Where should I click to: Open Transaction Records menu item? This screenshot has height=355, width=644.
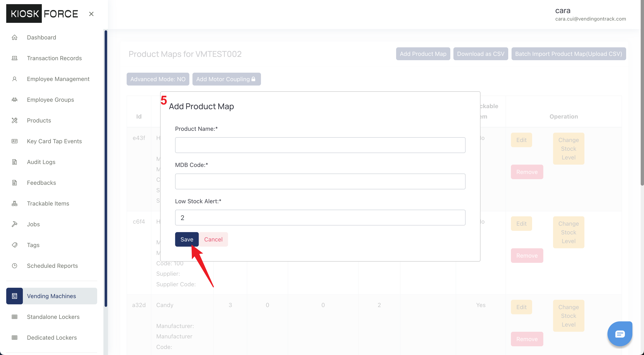pos(51,58)
